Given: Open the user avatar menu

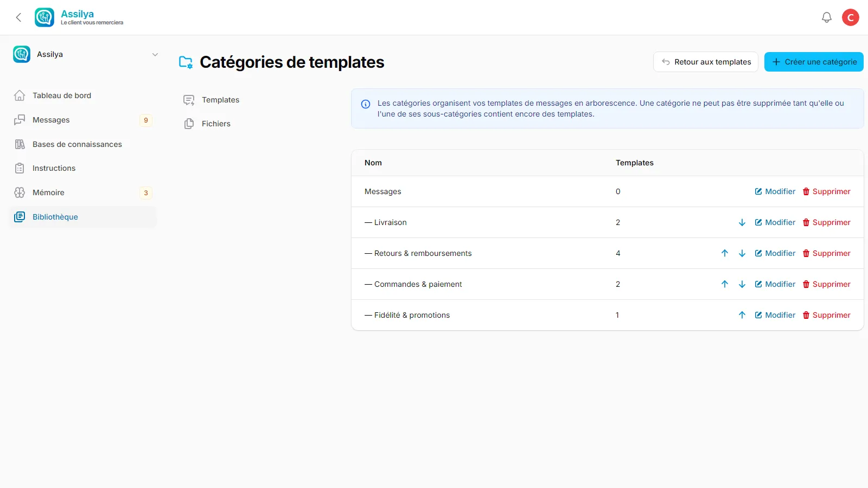Looking at the screenshot, I should [x=850, y=17].
